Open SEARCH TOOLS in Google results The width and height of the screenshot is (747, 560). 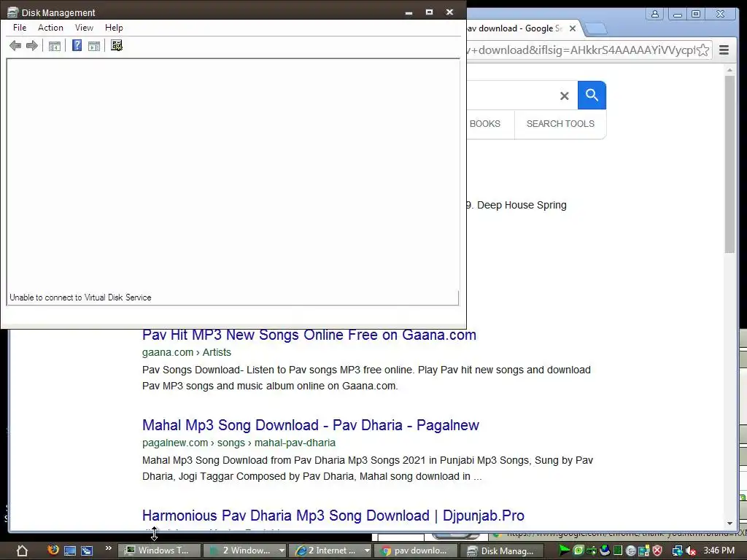560,124
